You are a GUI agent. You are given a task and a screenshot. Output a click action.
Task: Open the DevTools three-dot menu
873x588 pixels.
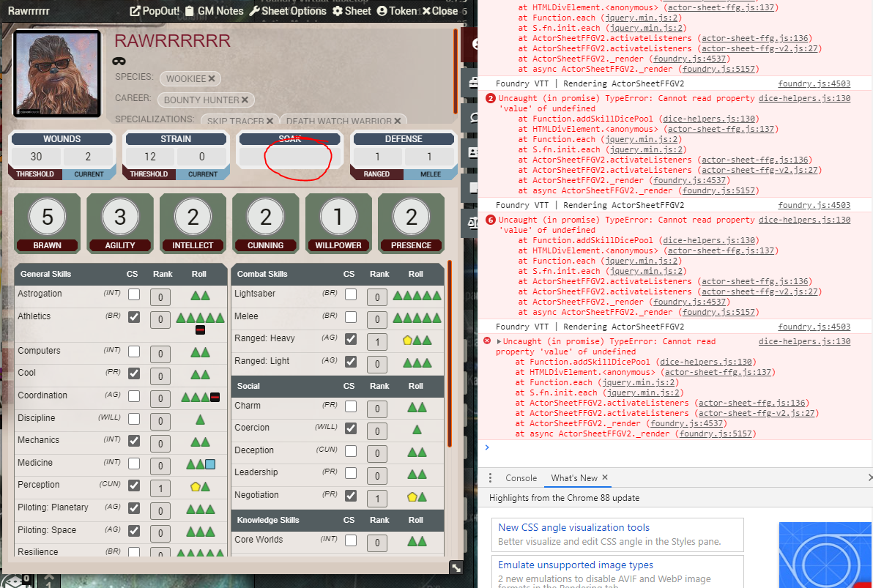pos(491,477)
